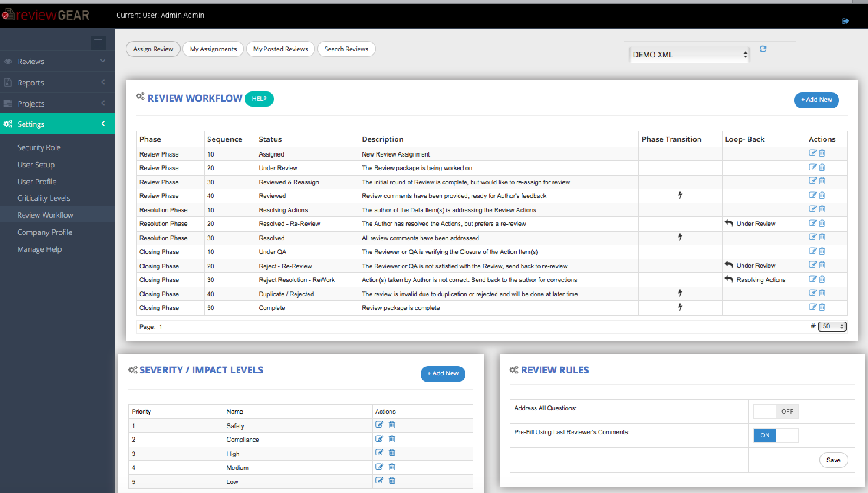Viewport: 868px width, 493px height.
Task: Edit the Under QA row
Action: [x=812, y=251]
